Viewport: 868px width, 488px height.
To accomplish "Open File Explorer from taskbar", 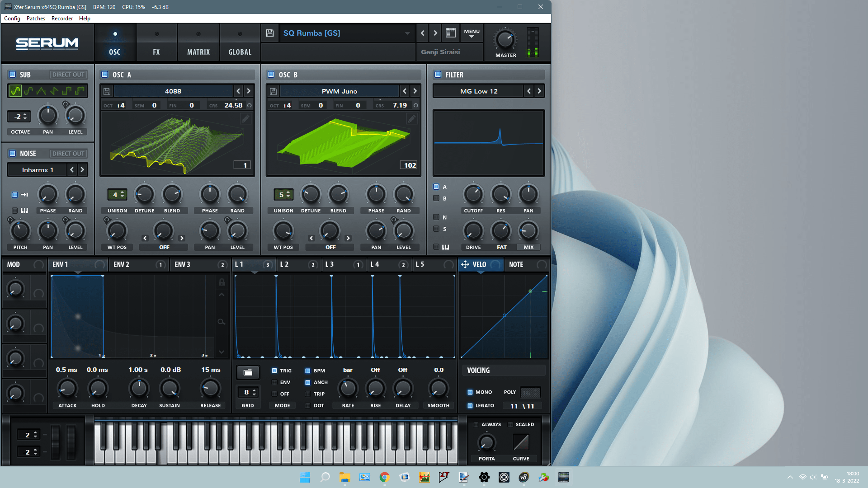I will (x=344, y=477).
